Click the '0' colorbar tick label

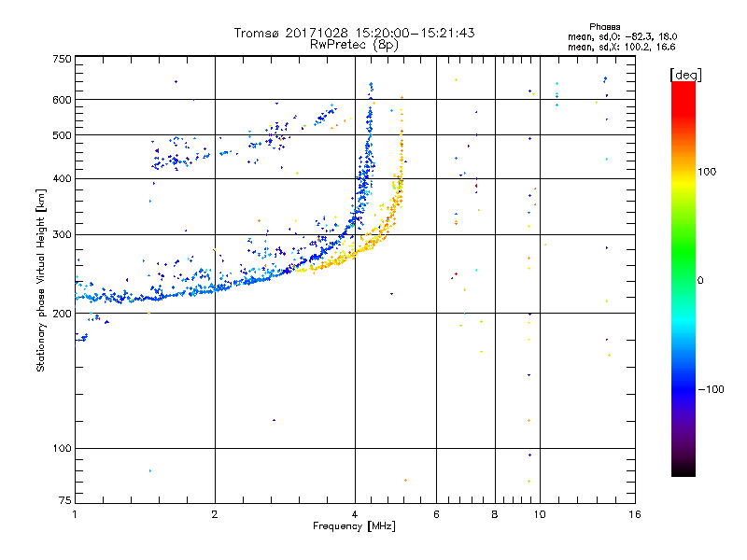pos(700,281)
